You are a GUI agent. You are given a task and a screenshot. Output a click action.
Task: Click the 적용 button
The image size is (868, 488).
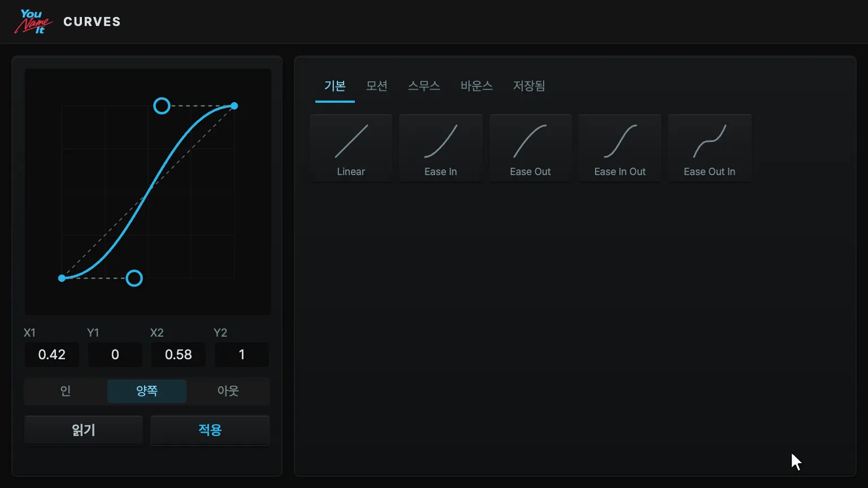click(x=210, y=430)
